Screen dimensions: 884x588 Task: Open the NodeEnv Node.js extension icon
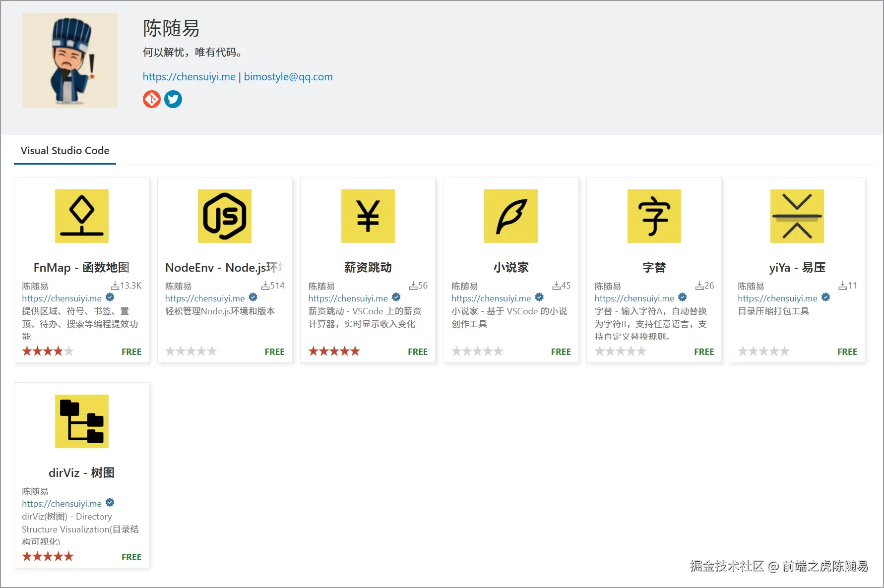[225, 216]
